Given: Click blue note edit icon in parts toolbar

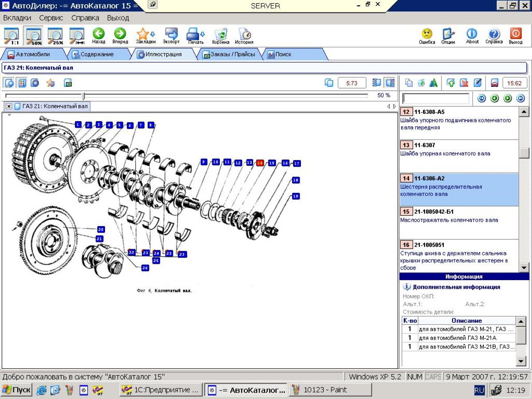Looking at the screenshot, I should [477, 83].
